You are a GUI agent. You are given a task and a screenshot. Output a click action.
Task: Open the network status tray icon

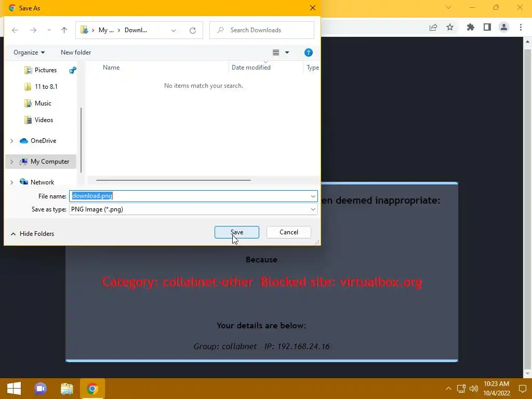click(x=461, y=389)
